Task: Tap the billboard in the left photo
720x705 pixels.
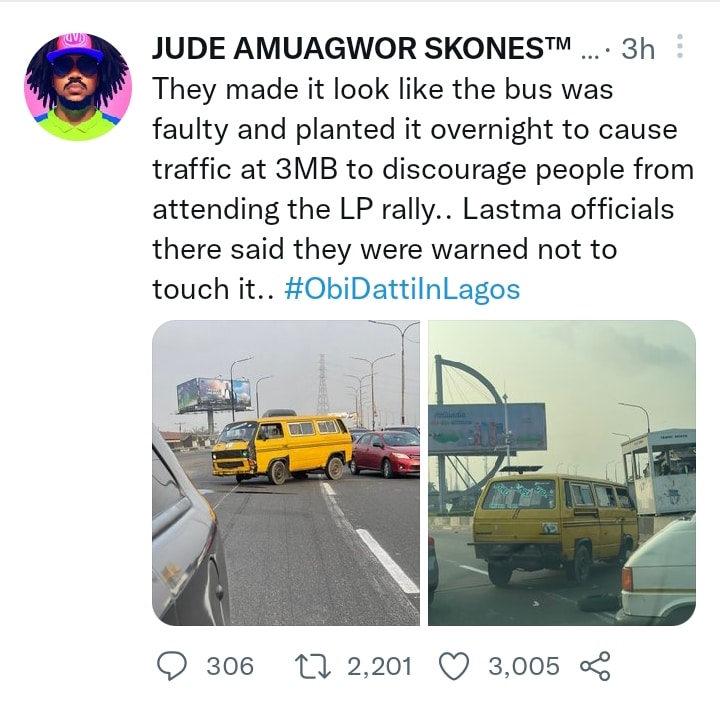Action: tap(214, 394)
